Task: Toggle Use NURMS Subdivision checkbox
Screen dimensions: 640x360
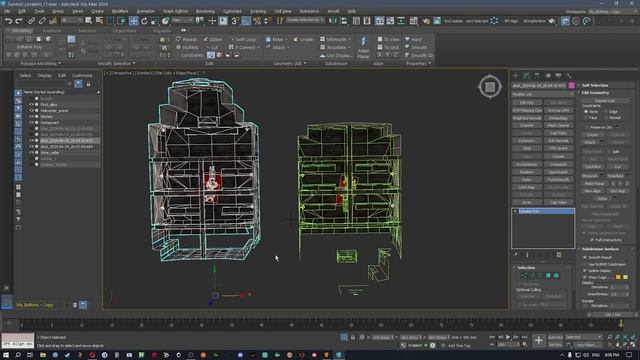Action: 585,264
